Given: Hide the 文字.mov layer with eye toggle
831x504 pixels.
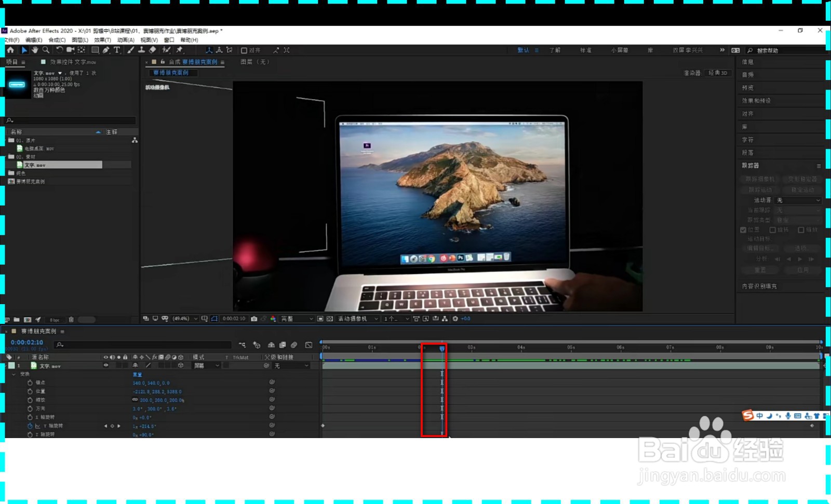Looking at the screenshot, I should tap(106, 365).
